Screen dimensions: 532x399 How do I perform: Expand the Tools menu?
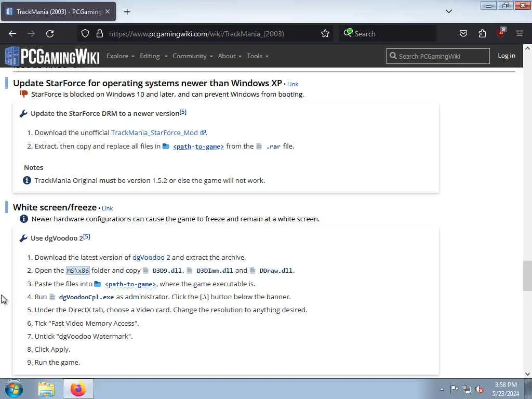coord(258,56)
